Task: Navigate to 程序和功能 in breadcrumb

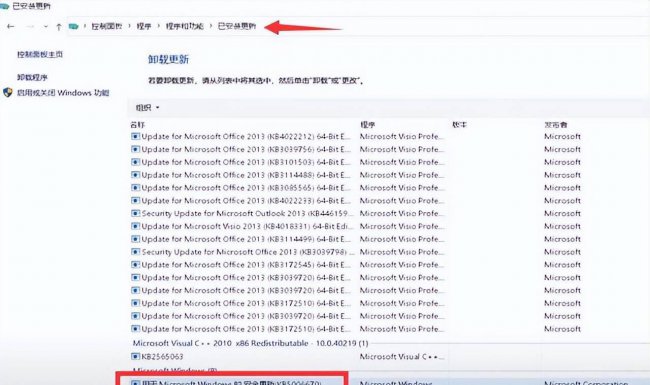Action: 184,26
